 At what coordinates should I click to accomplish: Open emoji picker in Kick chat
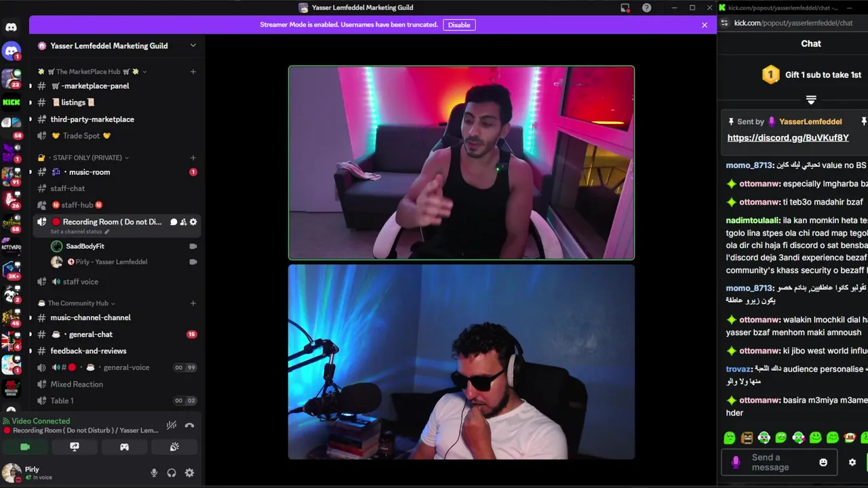pos(823,462)
